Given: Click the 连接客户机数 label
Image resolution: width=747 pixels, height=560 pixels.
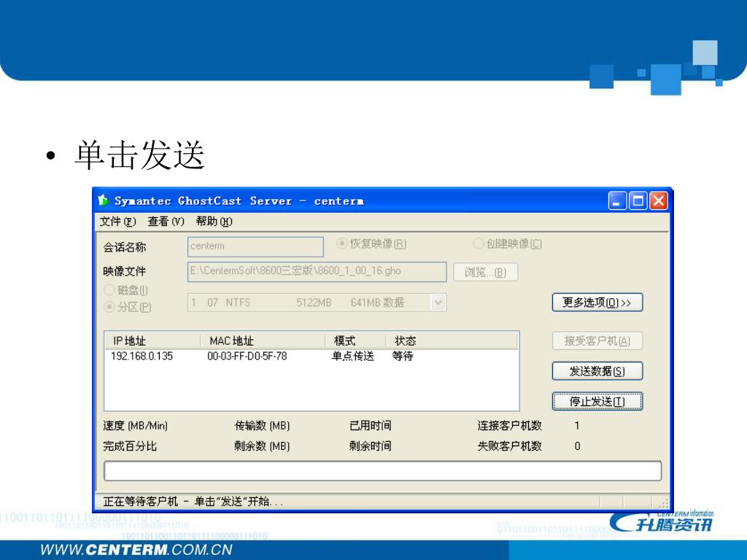Looking at the screenshot, I should click(510, 426).
